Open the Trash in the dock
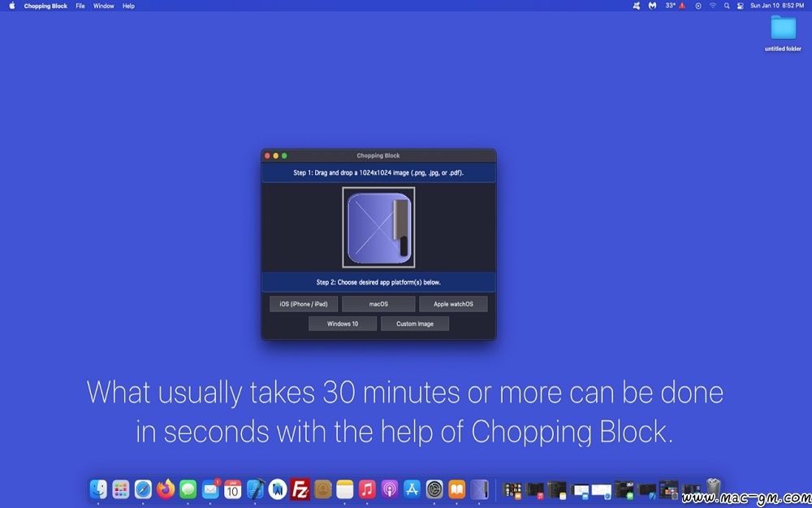812x508 pixels. coord(714,488)
